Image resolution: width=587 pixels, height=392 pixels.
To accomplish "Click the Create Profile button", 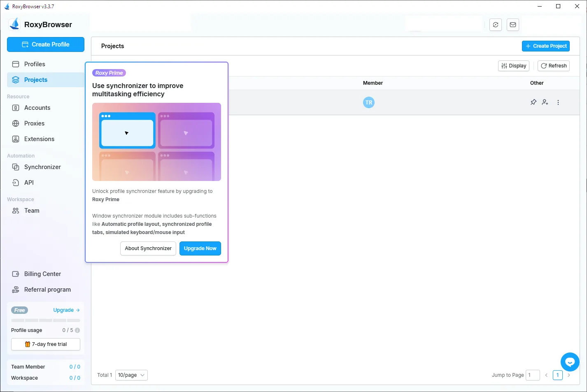I will pyautogui.click(x=46, y=44).
